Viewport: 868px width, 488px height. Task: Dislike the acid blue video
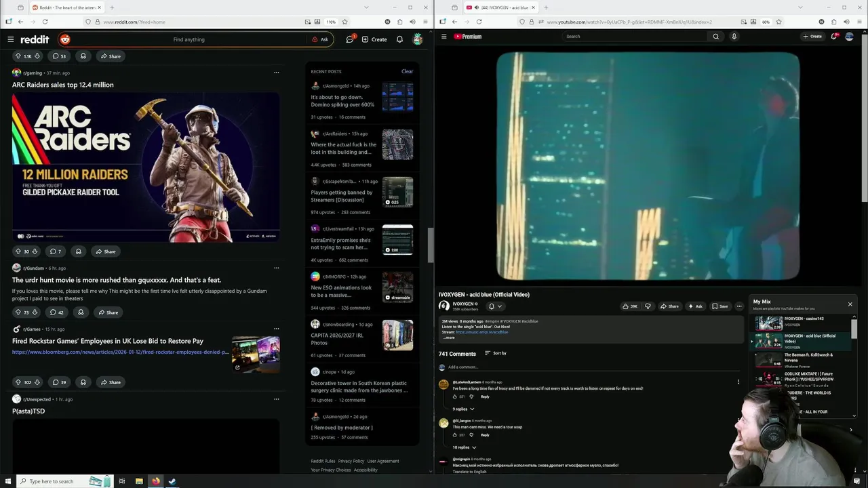[x=648, y=306]
